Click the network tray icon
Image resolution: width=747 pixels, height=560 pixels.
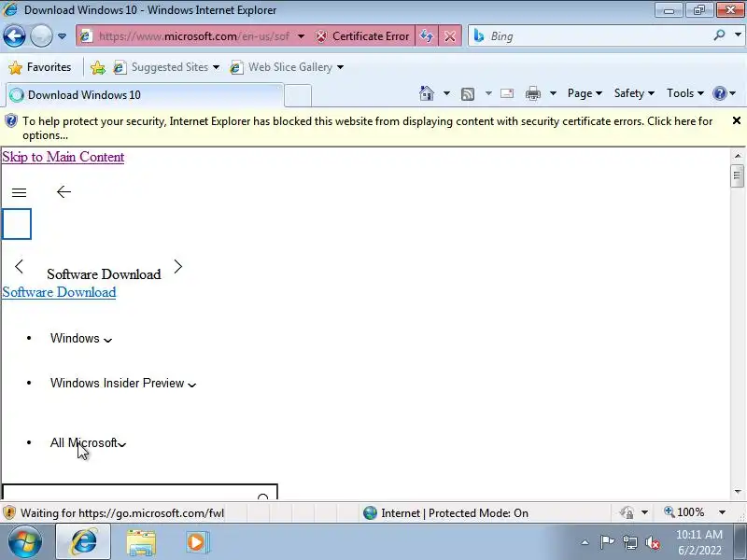(630, 542)
